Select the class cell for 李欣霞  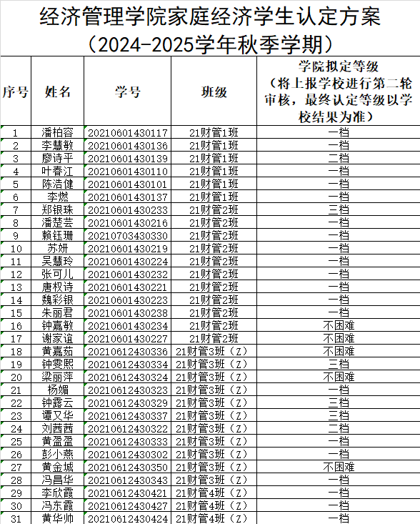pyautogui.click(x=214, y=493)
